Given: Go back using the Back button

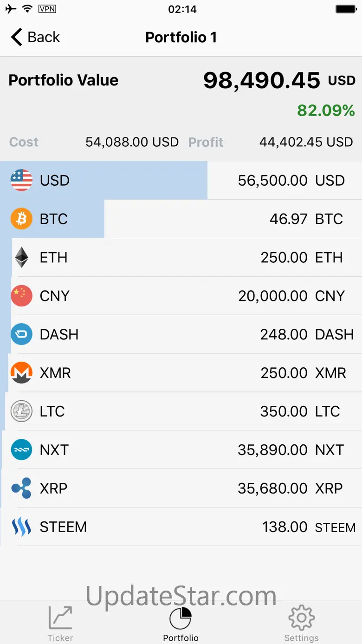Looking at the screenshot, I should (x=36, y=37).
